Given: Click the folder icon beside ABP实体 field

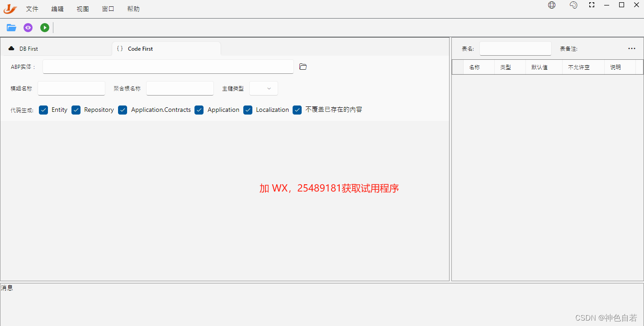Looking at the screenshot, I should [303, 67].
